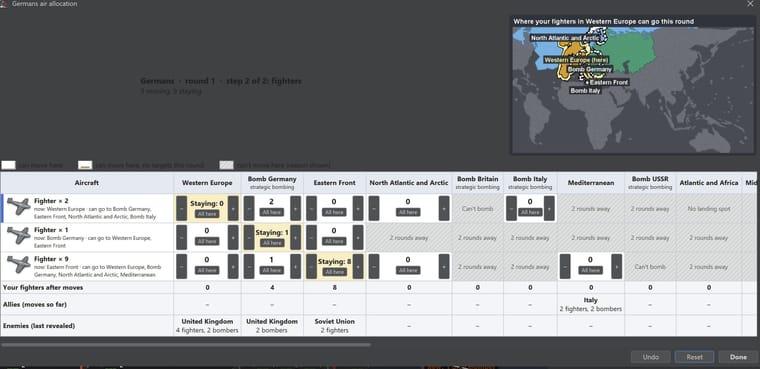All here for North Atlantic, Fighter × 9 row
This screenshot has height=369, width=760.
[408, 270]
